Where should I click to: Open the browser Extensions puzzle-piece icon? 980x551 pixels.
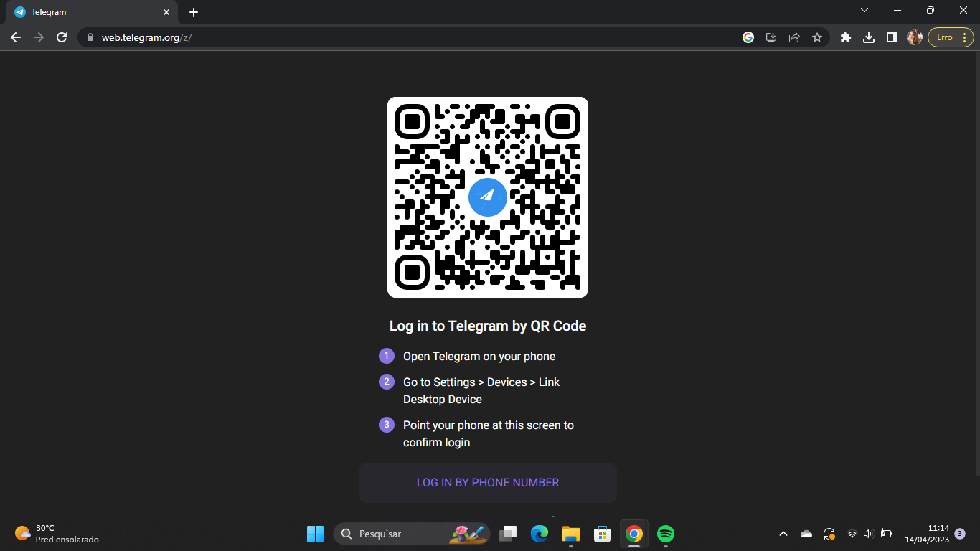846,37
